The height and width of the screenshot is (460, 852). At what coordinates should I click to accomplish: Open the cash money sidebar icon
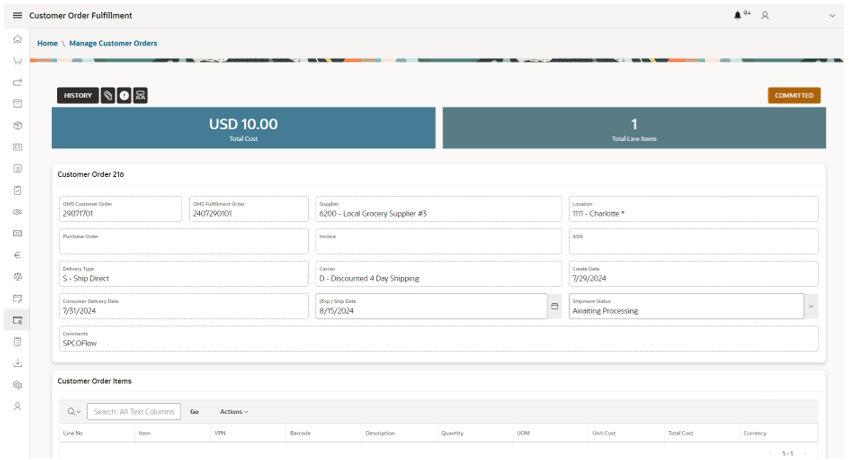pos(17,234)
